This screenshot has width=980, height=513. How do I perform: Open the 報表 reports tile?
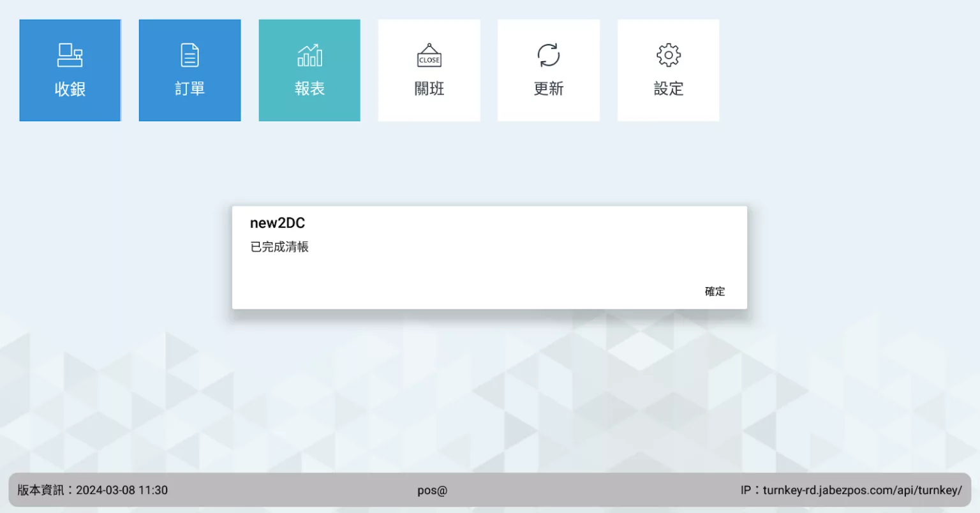pyautogui.click(x=309, y=70)
